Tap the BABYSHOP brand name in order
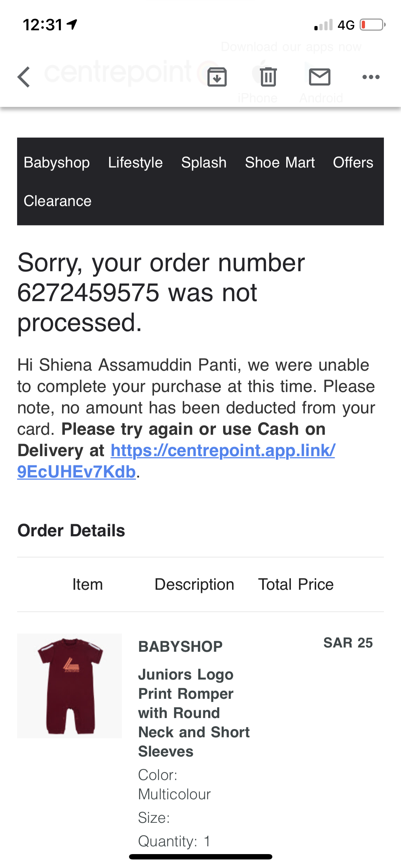Screen dimensions: 401x868 180,646
